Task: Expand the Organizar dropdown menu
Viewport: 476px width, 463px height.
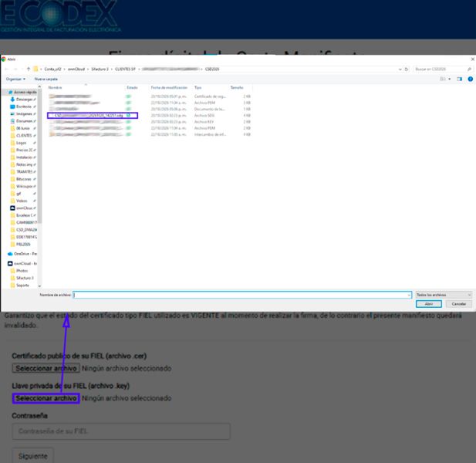Action: (15, 79)
